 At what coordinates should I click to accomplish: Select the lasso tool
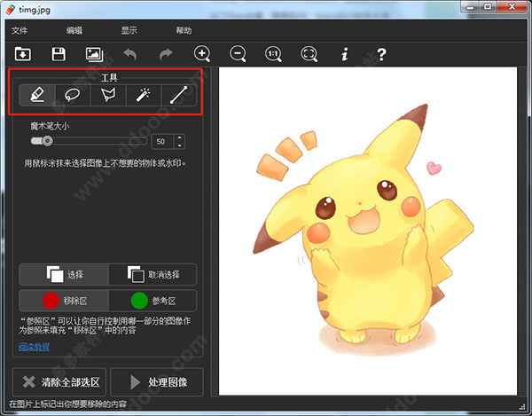pos(73,95)
